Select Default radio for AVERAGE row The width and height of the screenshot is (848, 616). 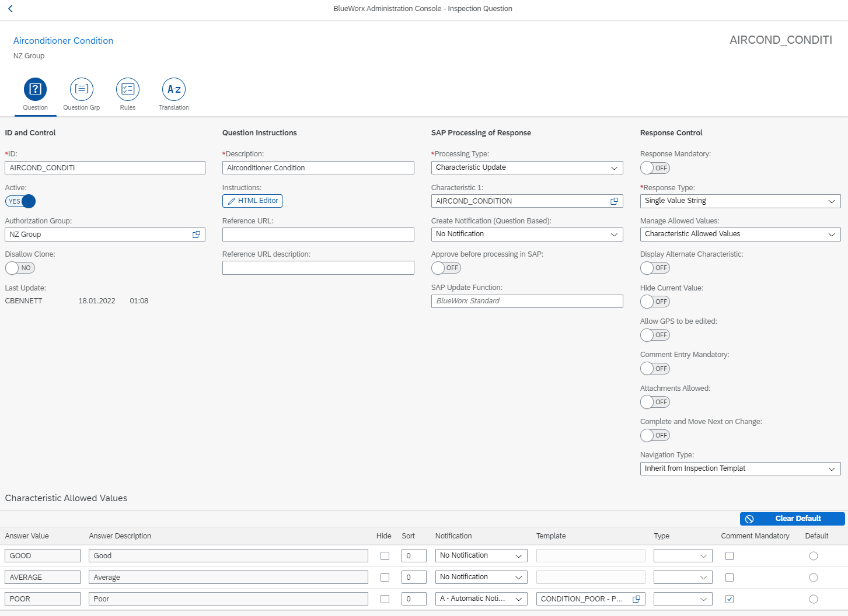pos(814,577)
